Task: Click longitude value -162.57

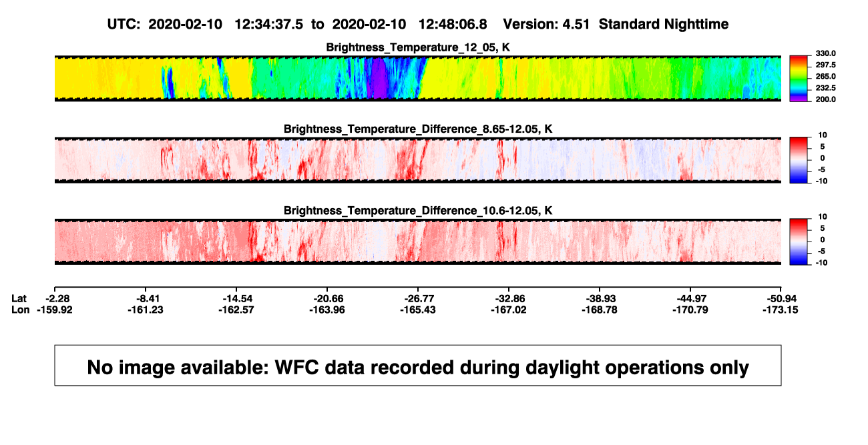Action: [236, 310]
